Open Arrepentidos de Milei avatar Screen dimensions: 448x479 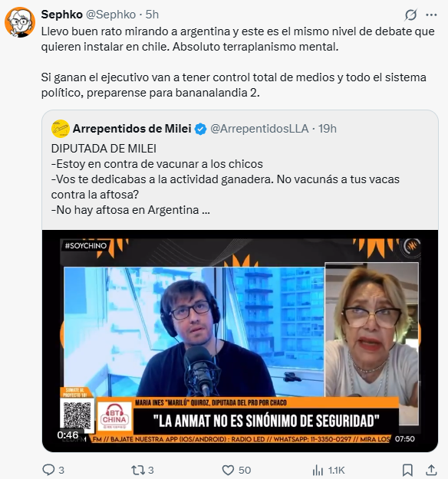tap(61, 129)
